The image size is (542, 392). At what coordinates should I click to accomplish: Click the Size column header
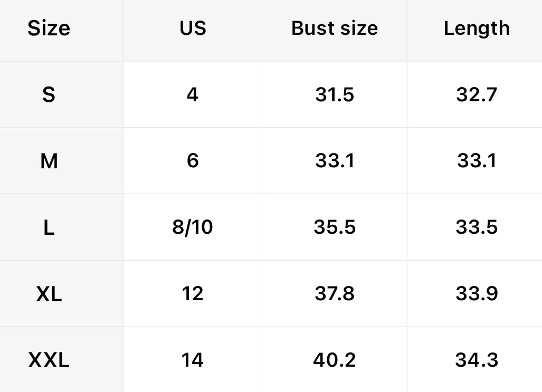(x=49, y=28)
